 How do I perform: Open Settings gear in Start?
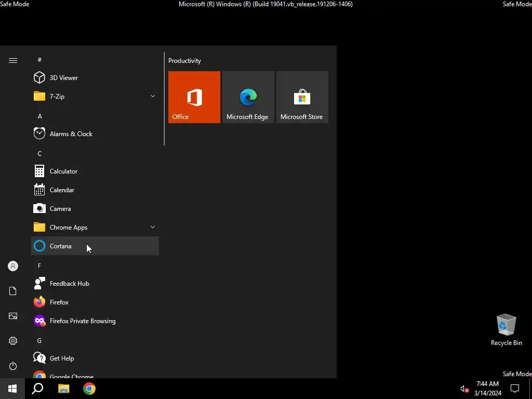(13, 341)
